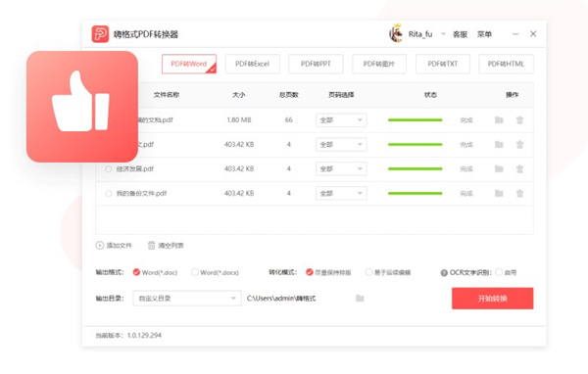The width and height of the screenshot is (588, 374).
Task: Expand page range dropdown for first file
Action: pyautogui.click(x=341, y=120)
